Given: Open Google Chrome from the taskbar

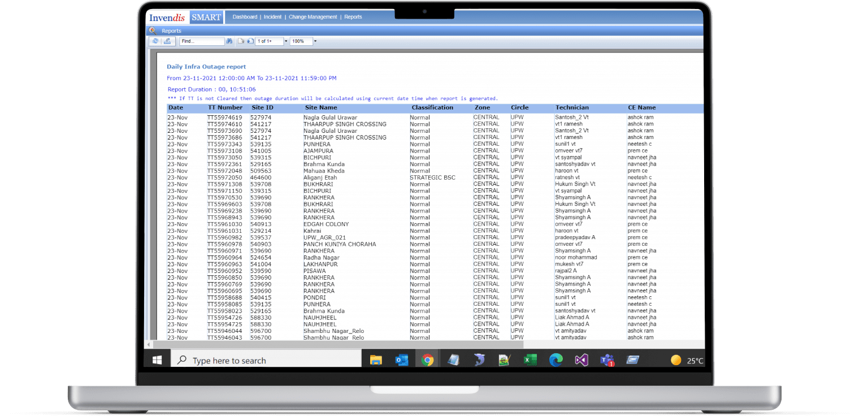Looking at the screenshot, I should click(x=427, y=359).
